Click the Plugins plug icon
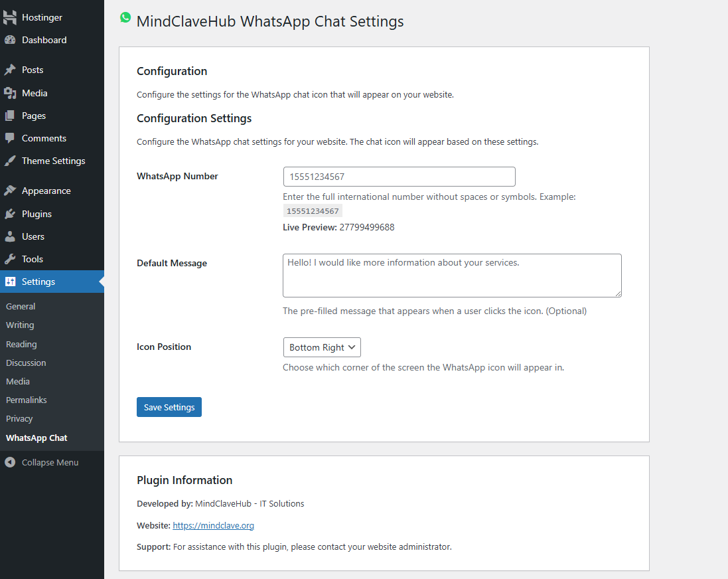 click(x=10, y=214)
